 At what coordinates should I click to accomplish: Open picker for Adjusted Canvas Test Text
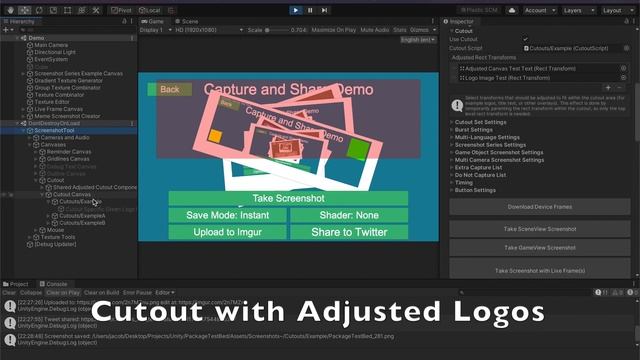[623, 68]
